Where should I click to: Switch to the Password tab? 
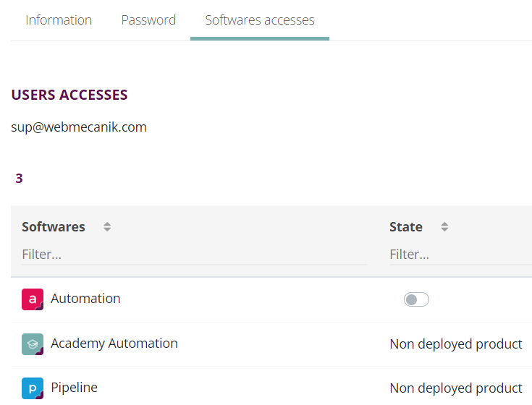[x=148, y=20]
